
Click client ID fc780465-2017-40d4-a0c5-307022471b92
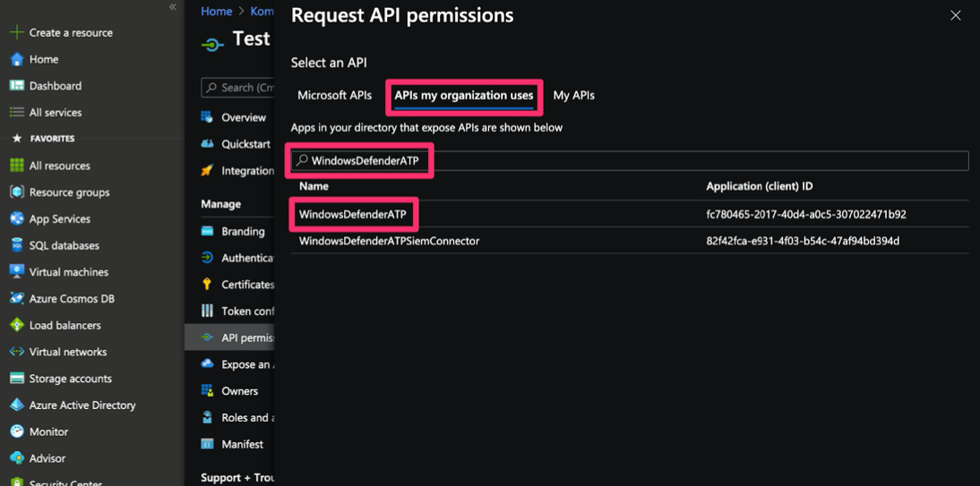(806, 214)
